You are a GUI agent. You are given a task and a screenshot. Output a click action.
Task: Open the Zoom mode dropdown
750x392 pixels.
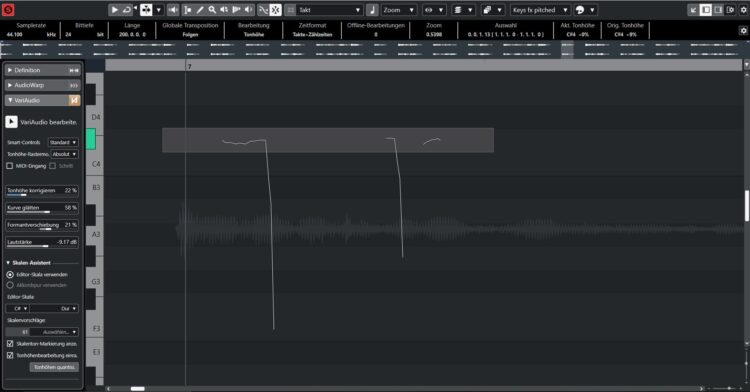coord(398,10)
